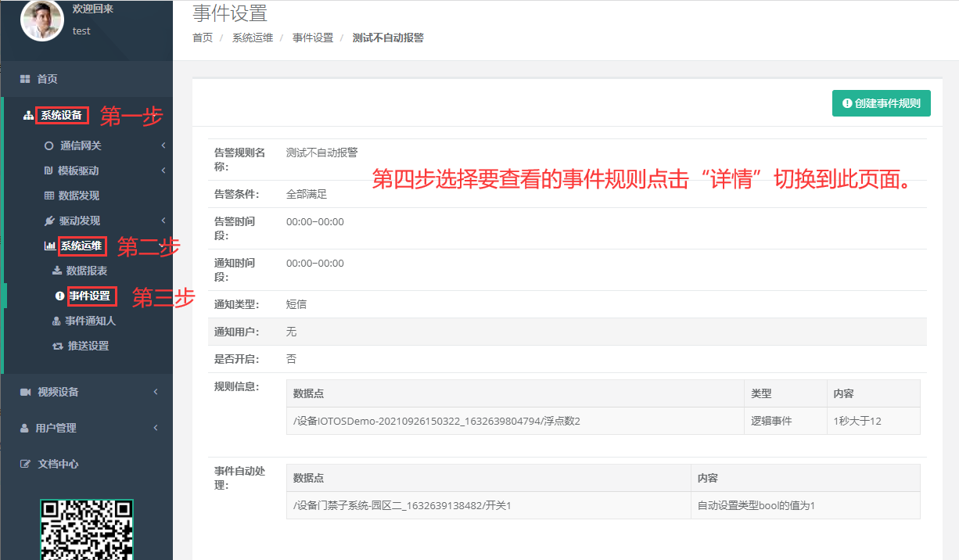Expand the 通信网关 submenu

coord(163,145)
